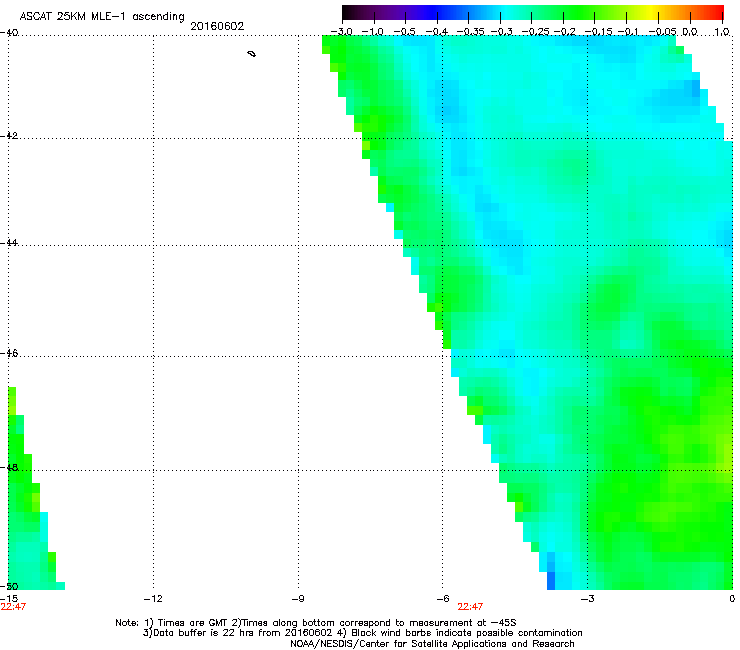
Task: Click the longitude axis label '-15'
Action: (x=9, y=599)
